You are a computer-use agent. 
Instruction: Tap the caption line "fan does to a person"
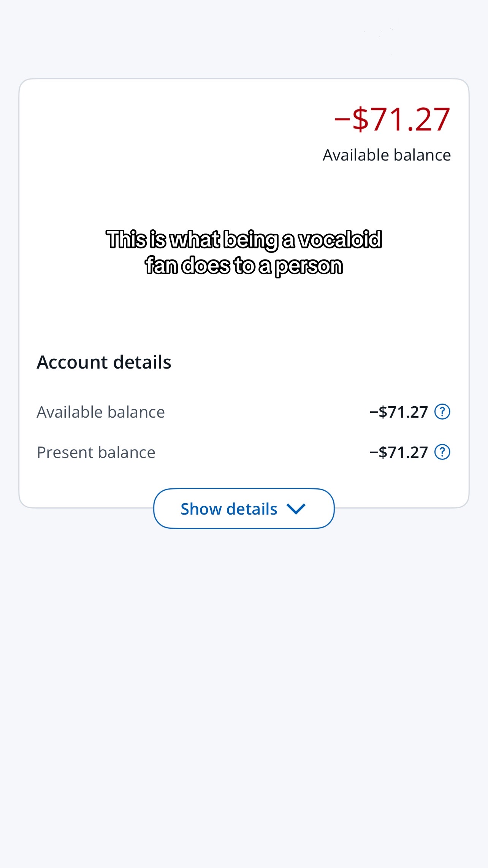coord(244,265)
